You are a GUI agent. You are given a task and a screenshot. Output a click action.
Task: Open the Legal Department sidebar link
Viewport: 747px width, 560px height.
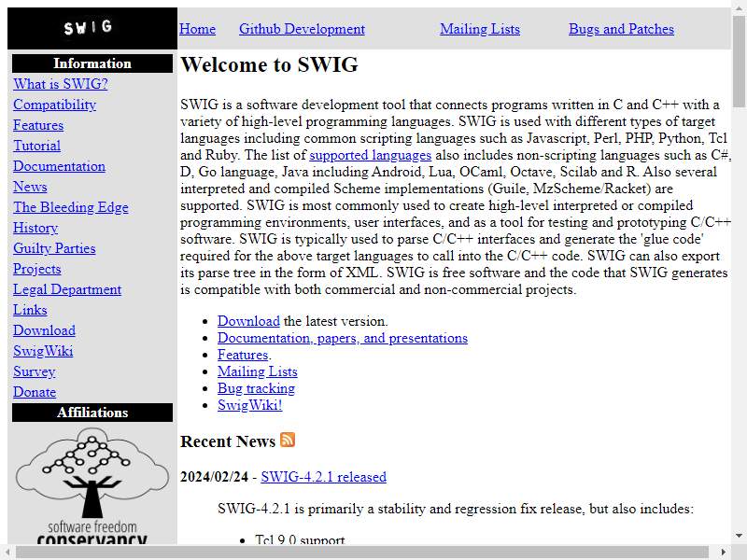pos(67,289)
